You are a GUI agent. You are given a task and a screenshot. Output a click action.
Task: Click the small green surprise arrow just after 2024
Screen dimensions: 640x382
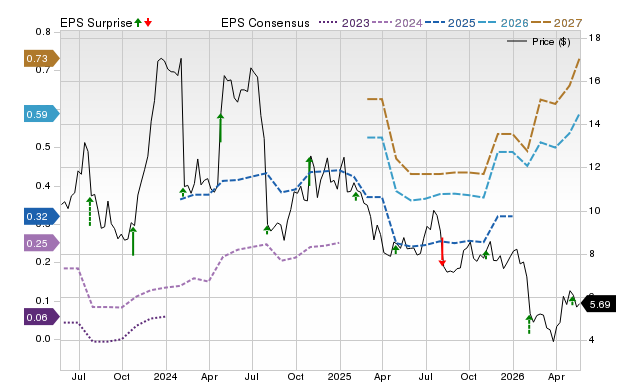coord(183,193)
